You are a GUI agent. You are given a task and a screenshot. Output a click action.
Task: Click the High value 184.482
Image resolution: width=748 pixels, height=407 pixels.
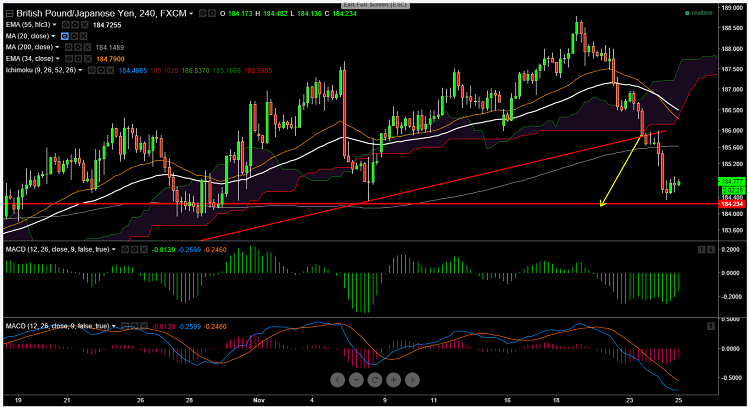coord(275,14)
